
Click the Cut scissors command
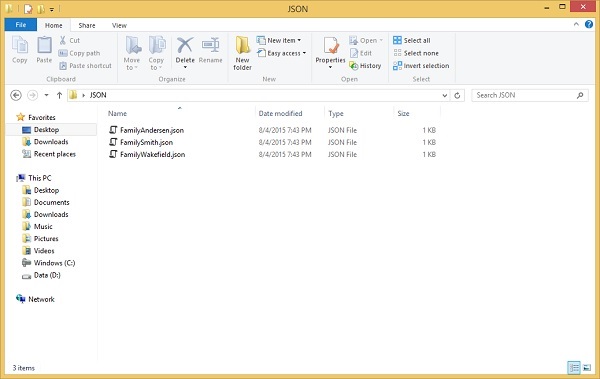tap(70, 40)
